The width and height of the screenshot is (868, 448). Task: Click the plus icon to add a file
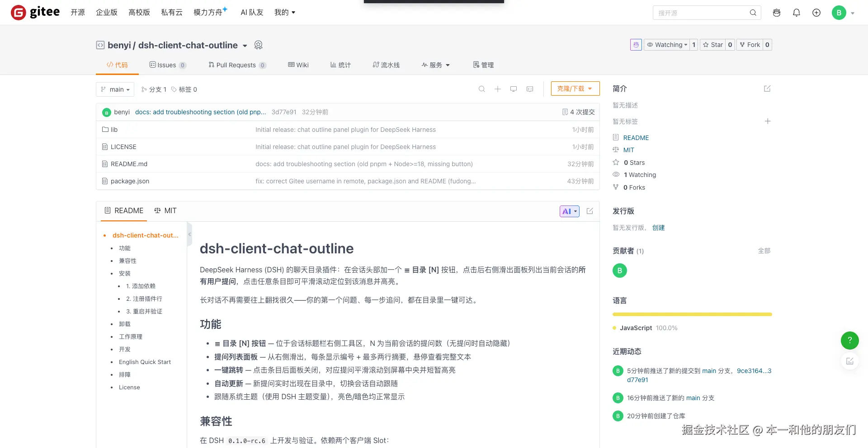click(x=498, y=89)
